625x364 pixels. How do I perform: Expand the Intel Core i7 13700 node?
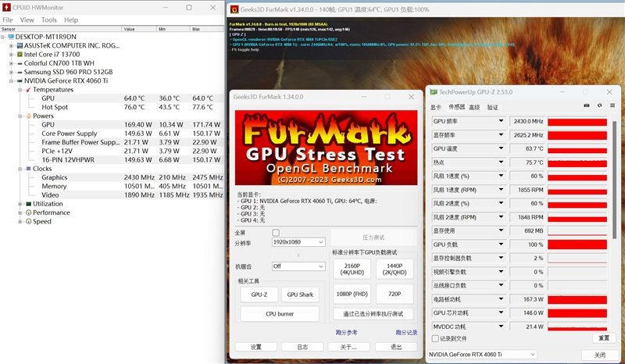(11, 54)
